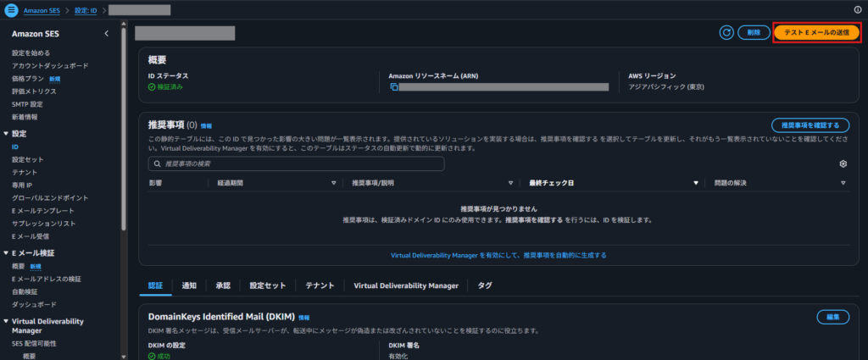
Task: Open SMTP 設定 in sidebar
Action: [28, 104]
